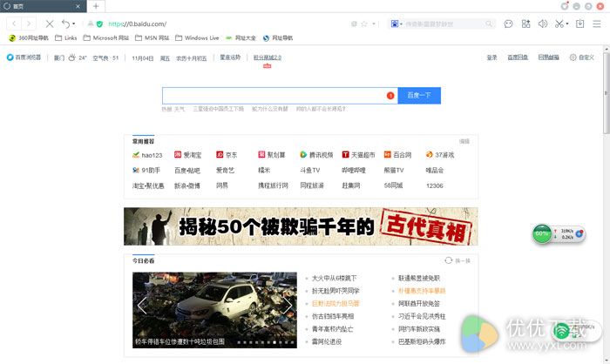Refresh news with the 换一换 icon
Viewport: 610px width, 364px height.
(449, 260)
